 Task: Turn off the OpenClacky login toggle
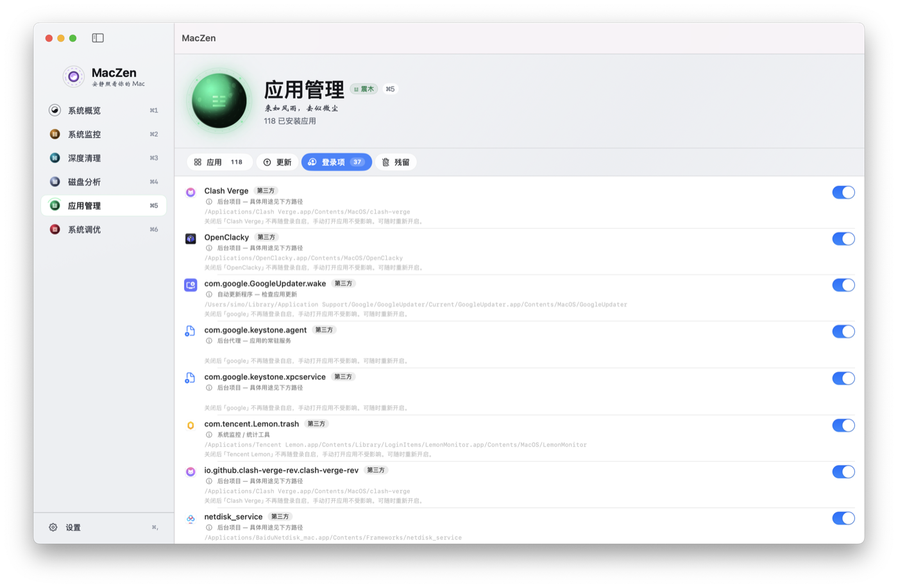coord(843,239)
